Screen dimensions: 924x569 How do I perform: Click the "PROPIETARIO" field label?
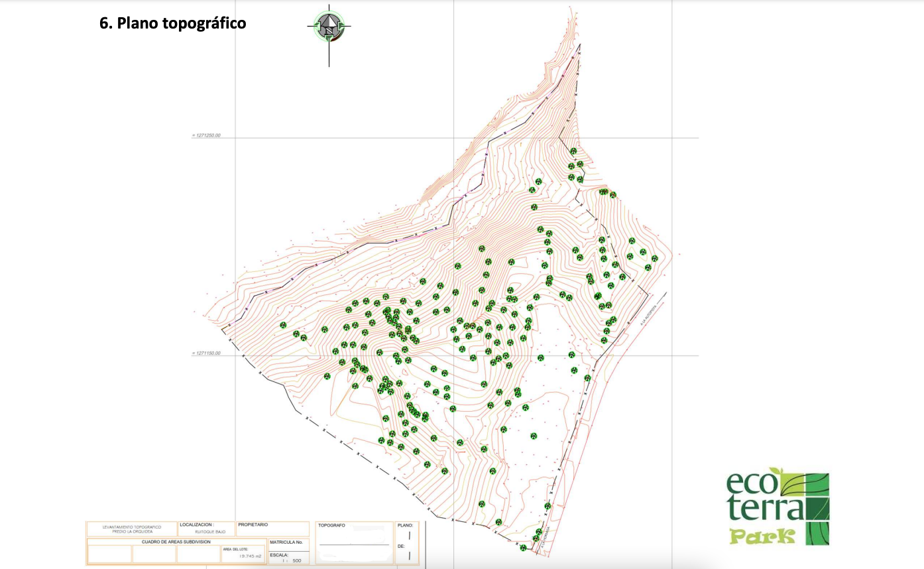pyautogui.click(x=253, y=525)
